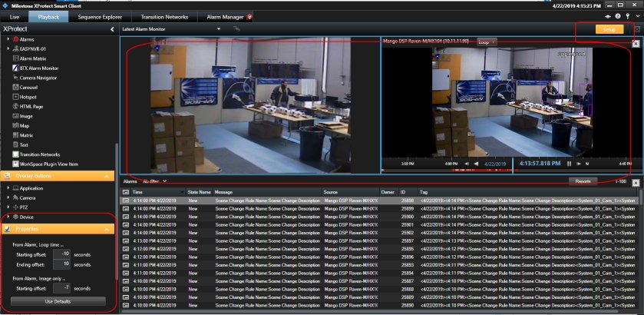The width and height of the screenshot is (644, 315).
Task: Click the alarm list header icon column
Action: 126,192
